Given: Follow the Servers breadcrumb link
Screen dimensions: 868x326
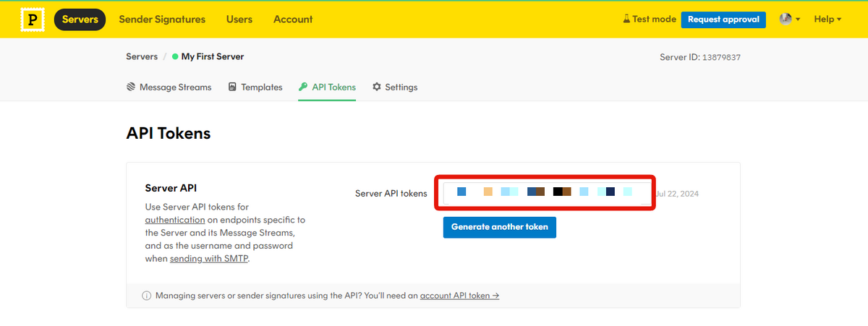Looking at the screenshot, I should click(142, 56).
